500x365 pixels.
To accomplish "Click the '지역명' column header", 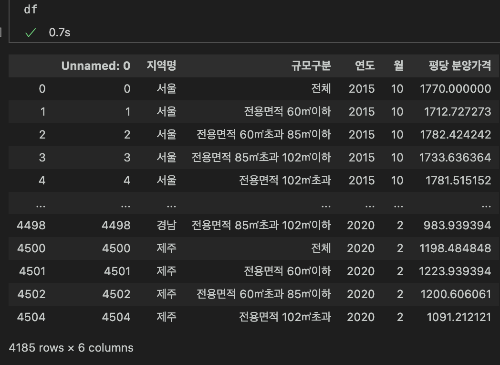I will coord(161,65).
